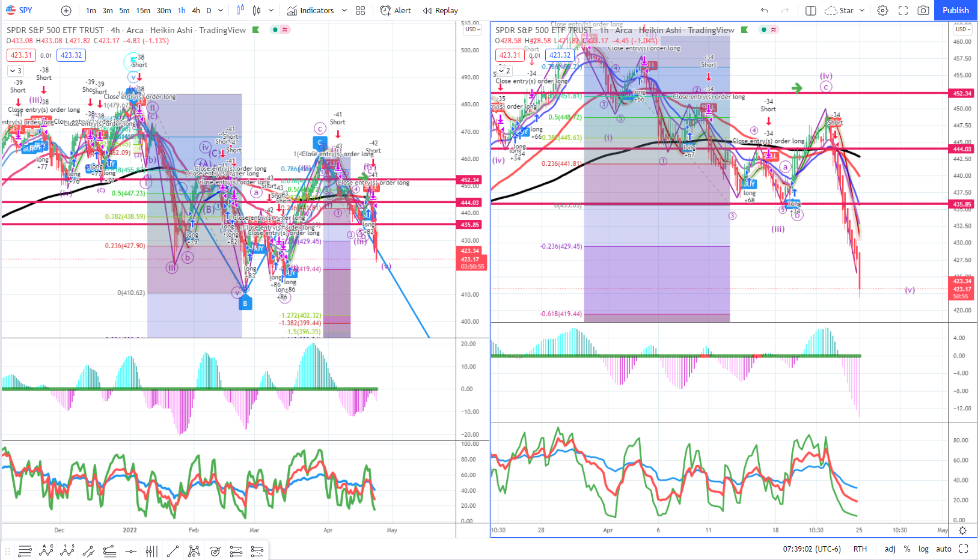Screen dimensions: 978x560
Task: Select the 15m interval
Action: tap(143, 10)
